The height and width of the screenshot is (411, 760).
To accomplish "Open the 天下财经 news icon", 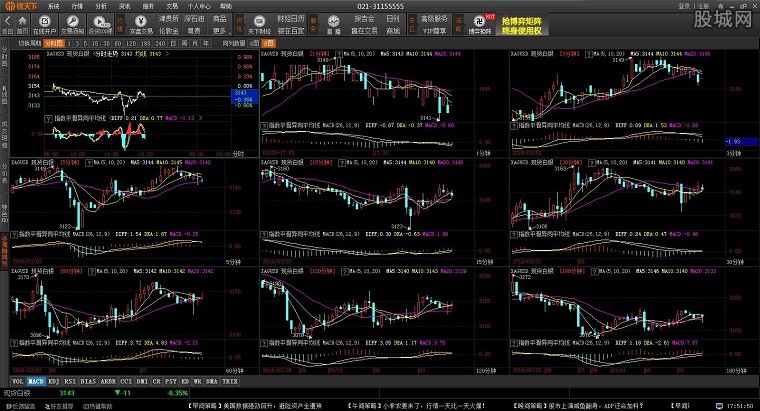I will [x=259, y=21].
